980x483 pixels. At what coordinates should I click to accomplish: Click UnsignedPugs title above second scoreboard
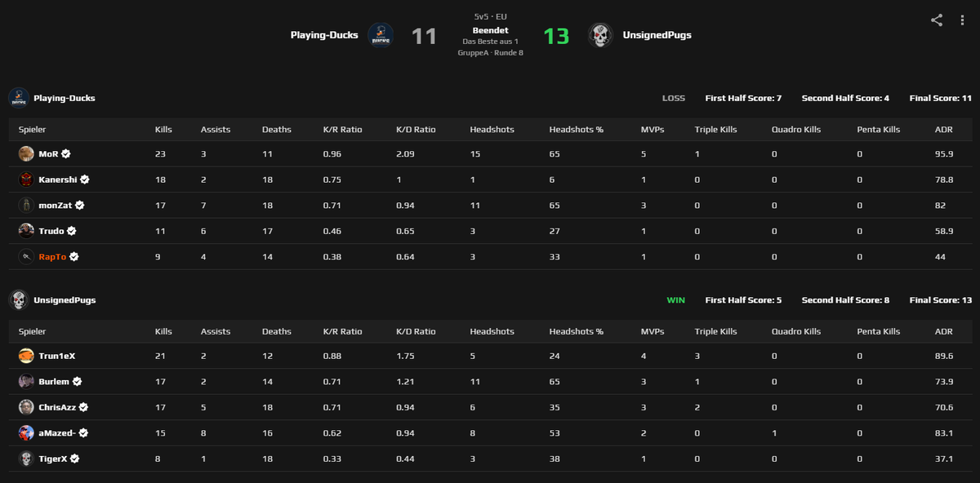pos(65,300)
